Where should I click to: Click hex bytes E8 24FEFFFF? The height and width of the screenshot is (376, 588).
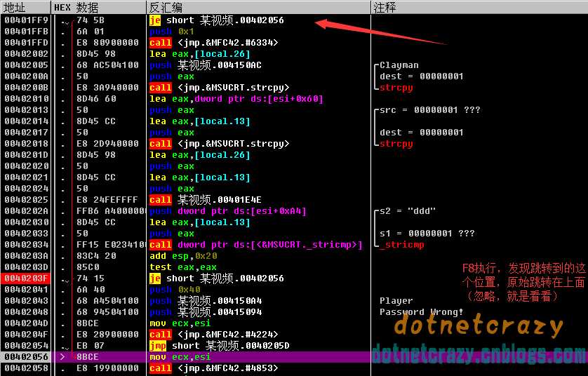pos(107,200)
